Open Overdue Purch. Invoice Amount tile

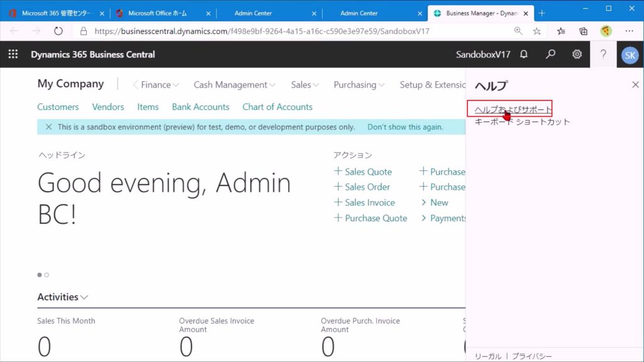(x=360, y=337)
